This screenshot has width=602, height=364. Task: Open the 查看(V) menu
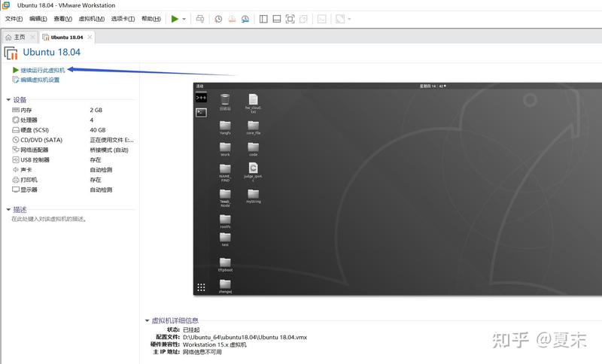tap(62, 19)
